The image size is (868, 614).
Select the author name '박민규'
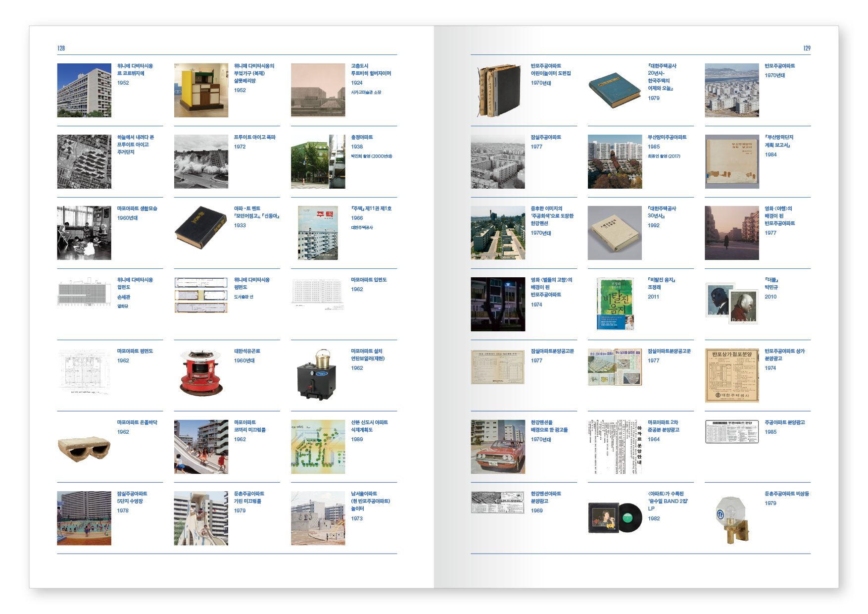coord(771,287)
